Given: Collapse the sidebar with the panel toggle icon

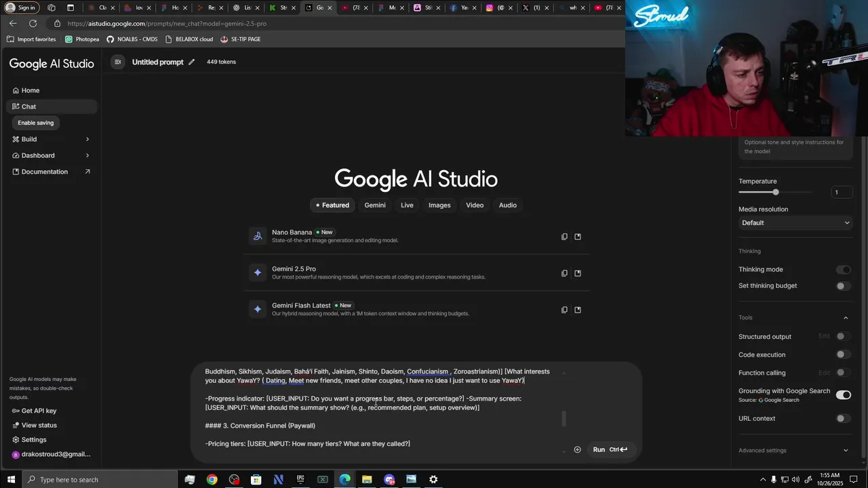Looking at the screenshot, I should coord(117,62).
